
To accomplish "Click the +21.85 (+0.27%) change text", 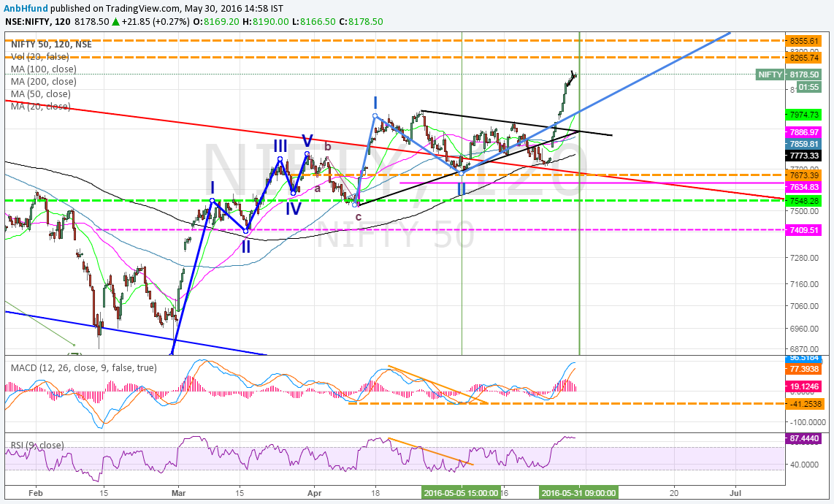I will (156, 22).
